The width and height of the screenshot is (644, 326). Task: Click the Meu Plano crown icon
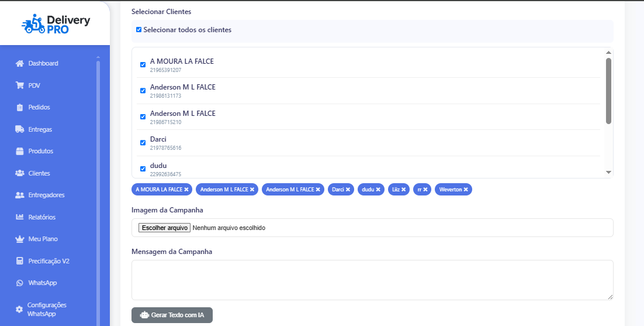[19, 239]
